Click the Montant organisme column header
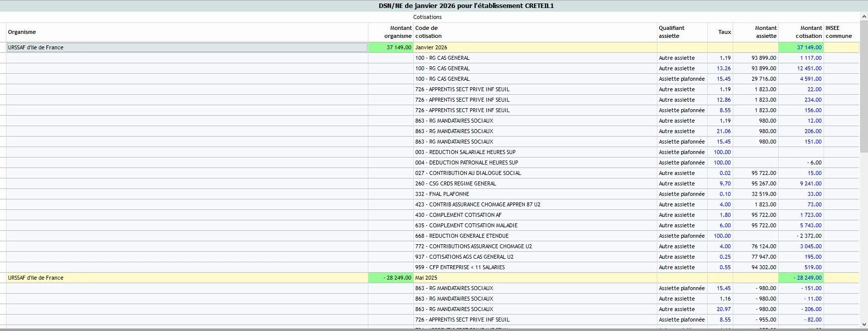The image size is (868, 331). 391,32
